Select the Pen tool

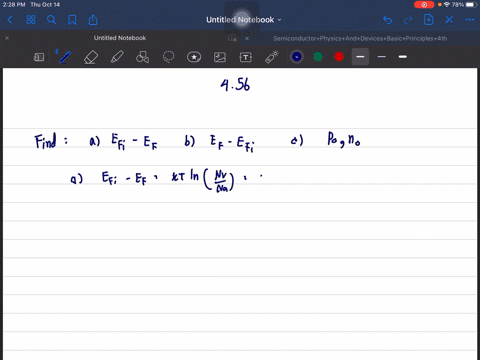[65, 57]
